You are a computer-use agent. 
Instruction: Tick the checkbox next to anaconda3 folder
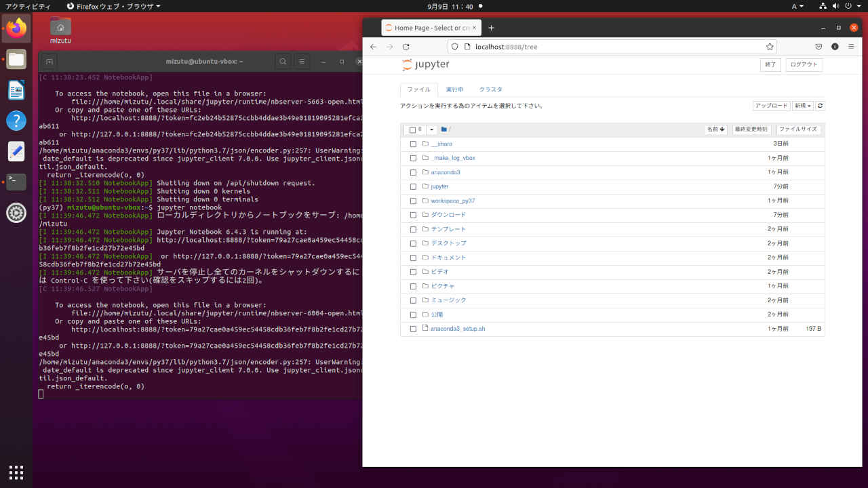[x=413, y=172]
